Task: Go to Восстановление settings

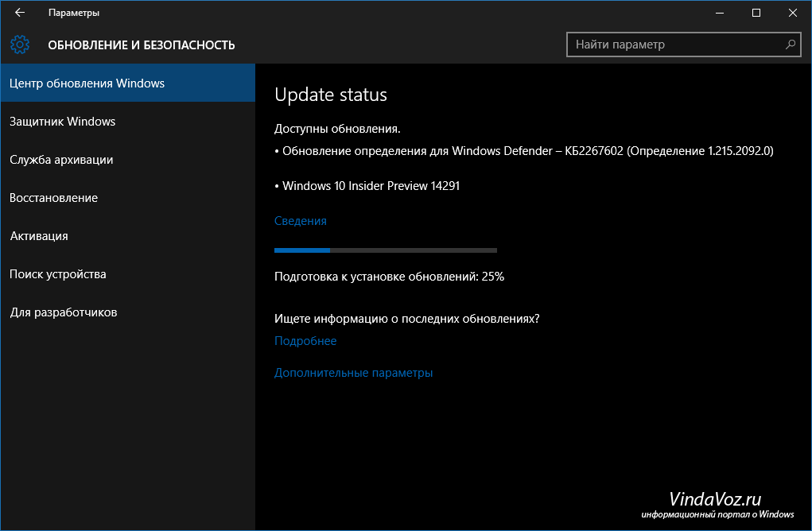Action: coord(128,198)
